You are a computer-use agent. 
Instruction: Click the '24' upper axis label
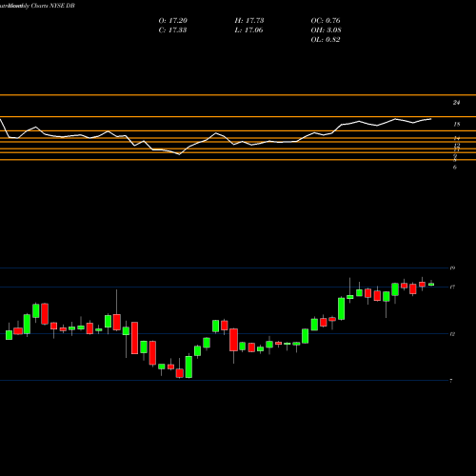coord(456,103)
